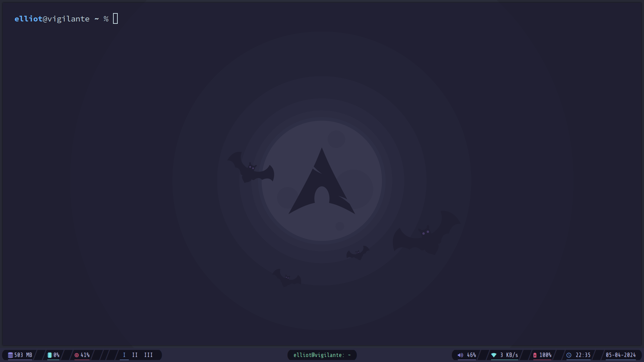Click the 100% battery percentage text
The height and width of the screenshot is (362, 644).
(545, 355)
